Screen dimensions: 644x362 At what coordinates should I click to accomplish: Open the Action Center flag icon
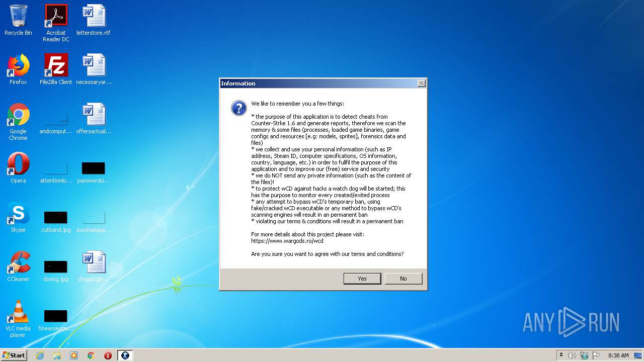pos(596,355)
